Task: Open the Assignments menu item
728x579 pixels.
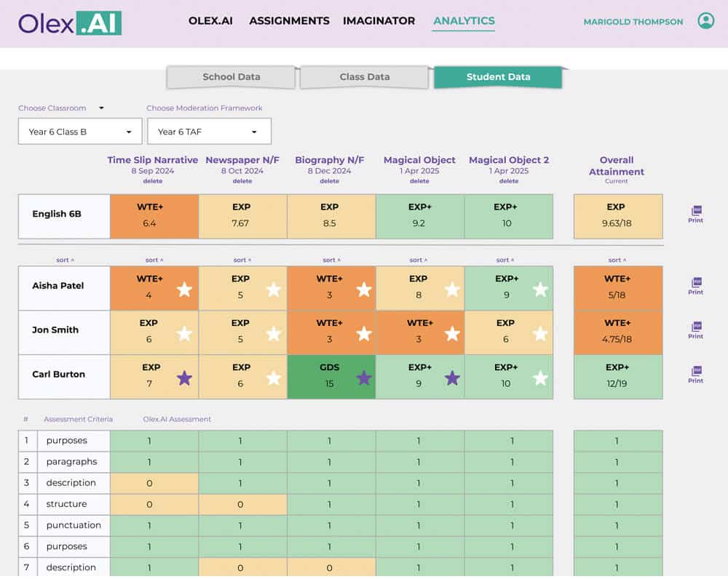Action: coord(289,21)
